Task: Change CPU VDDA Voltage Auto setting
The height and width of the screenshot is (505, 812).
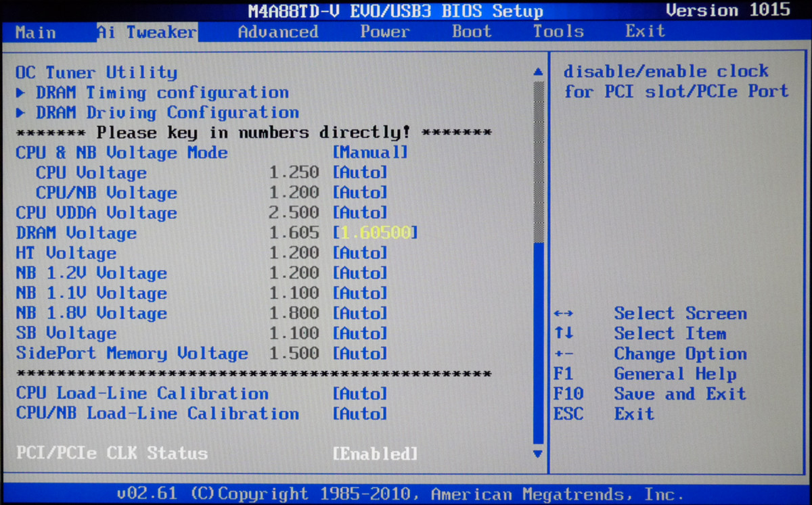Action: point(360,213)
